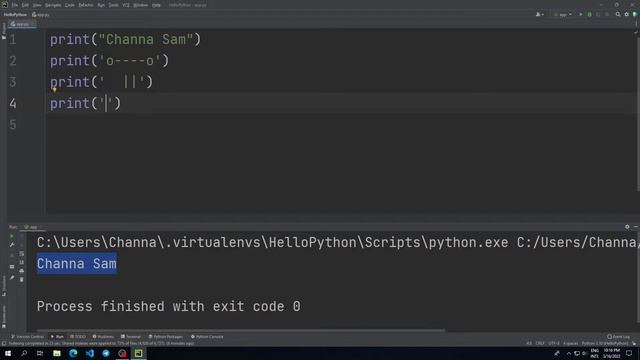Open the Python Packages tab
The width and height of the screenshot is (640, 360).
166,337
